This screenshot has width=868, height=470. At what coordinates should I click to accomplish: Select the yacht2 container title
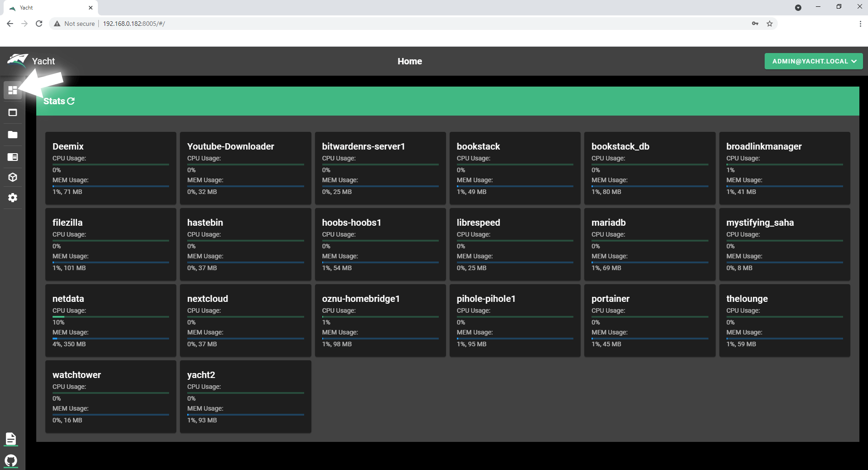point(201,375)
